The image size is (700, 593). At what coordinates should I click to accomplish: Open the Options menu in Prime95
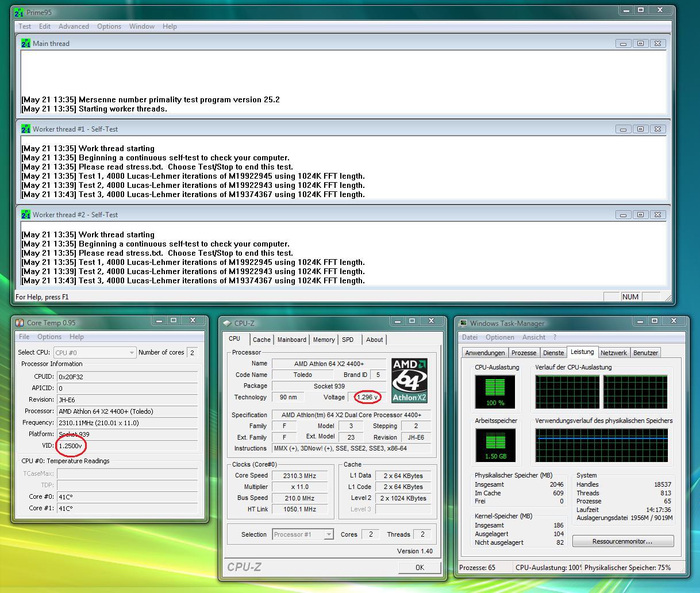109,26
